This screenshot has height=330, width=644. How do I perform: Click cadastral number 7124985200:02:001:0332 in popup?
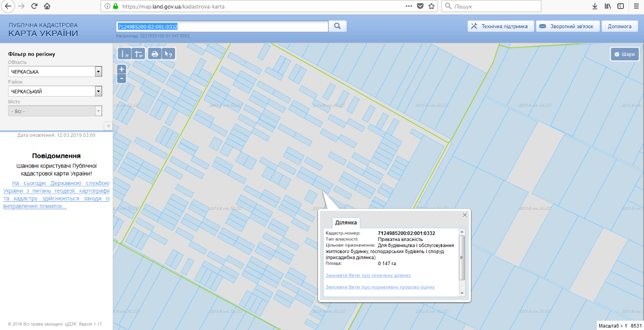tap(406, 233)
